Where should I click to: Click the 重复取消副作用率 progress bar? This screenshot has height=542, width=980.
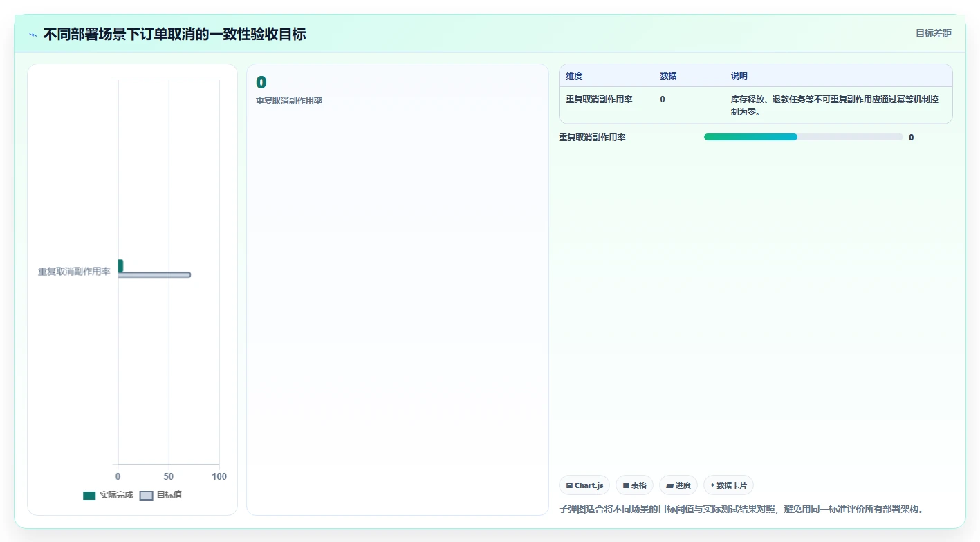pos(803,137)
